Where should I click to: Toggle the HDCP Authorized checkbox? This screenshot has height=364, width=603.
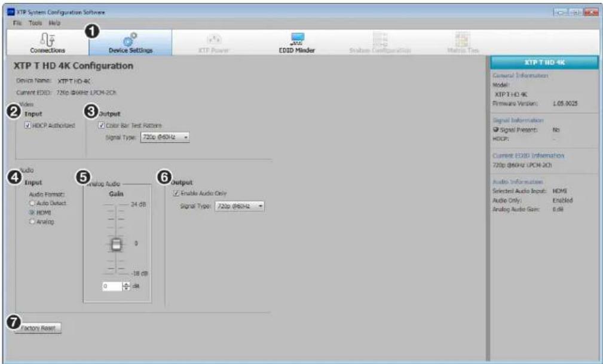[x=27, y=126]
